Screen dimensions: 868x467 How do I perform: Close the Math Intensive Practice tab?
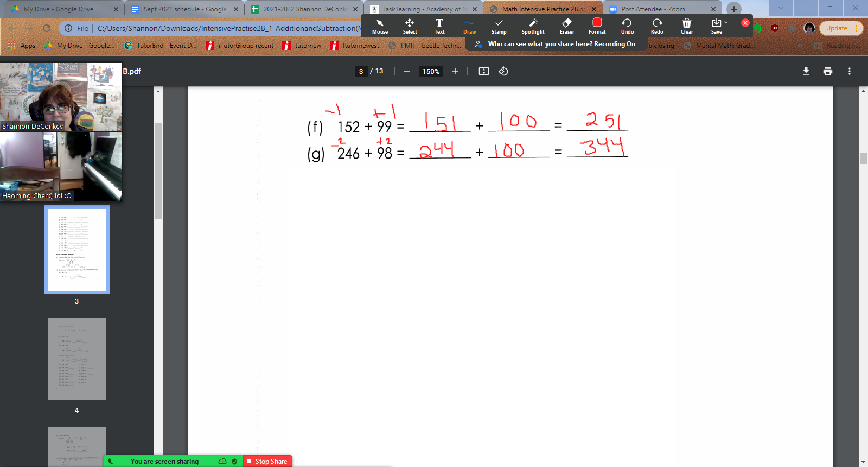594,9
